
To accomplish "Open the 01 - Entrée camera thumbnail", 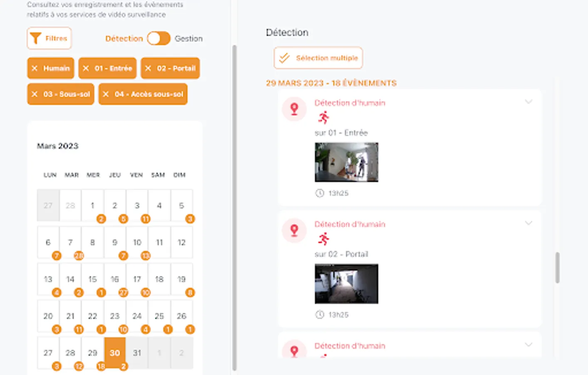I will [x=347, y=162].
